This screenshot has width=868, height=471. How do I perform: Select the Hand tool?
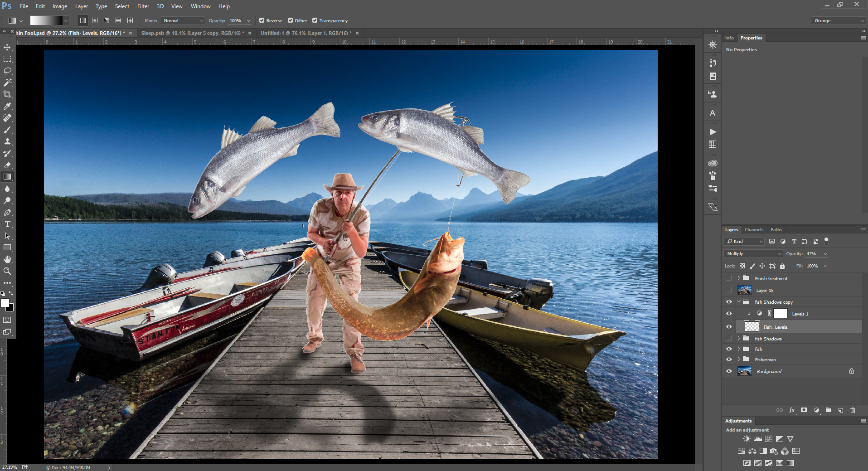click(7, 259)
